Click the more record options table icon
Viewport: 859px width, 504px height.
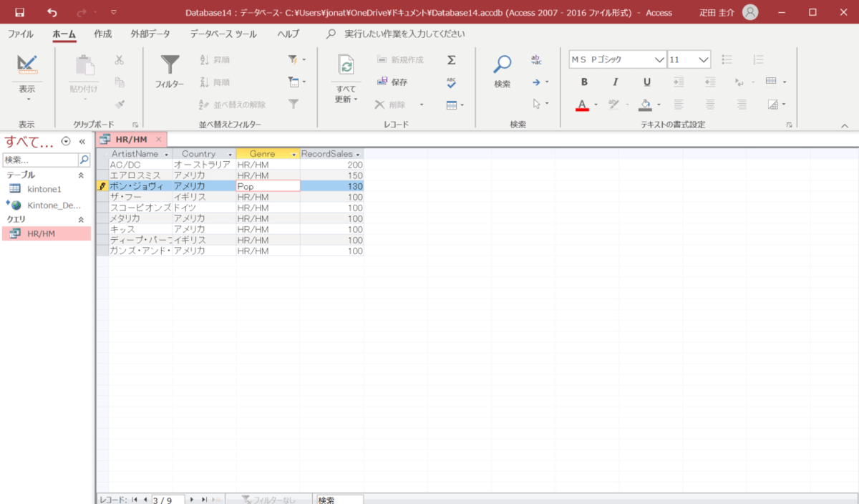click(451, 105)
